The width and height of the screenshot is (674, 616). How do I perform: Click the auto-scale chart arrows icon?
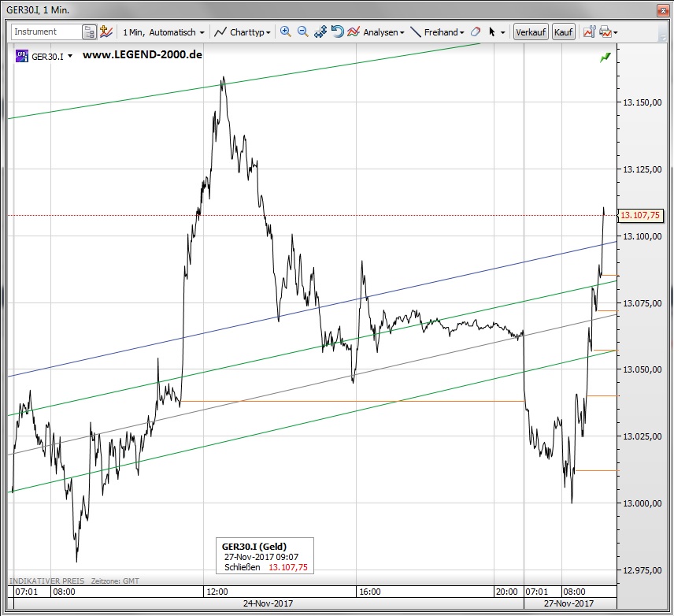pos(320,32)
